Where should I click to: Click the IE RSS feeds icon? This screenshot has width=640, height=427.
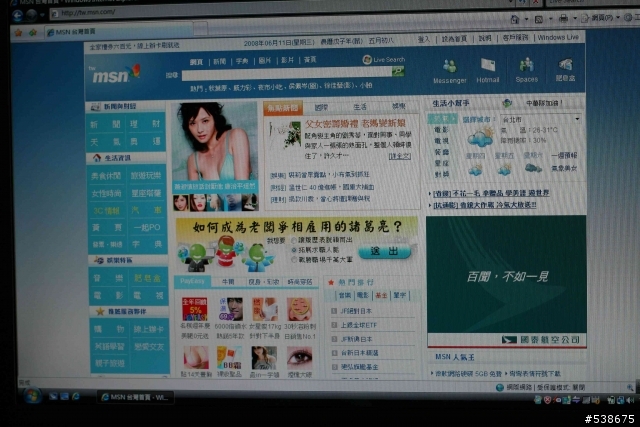pyautogui.click(x=539, y=19)
